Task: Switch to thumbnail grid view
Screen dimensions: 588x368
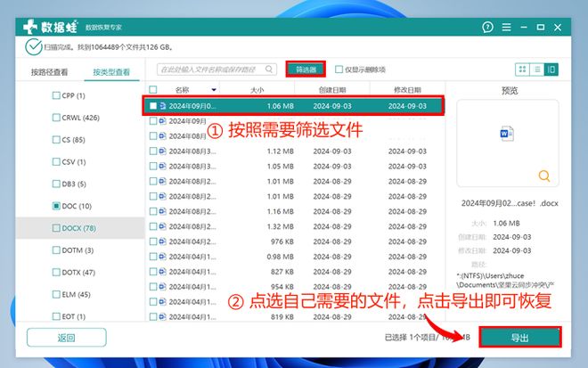Action: [x=522, y=70]
